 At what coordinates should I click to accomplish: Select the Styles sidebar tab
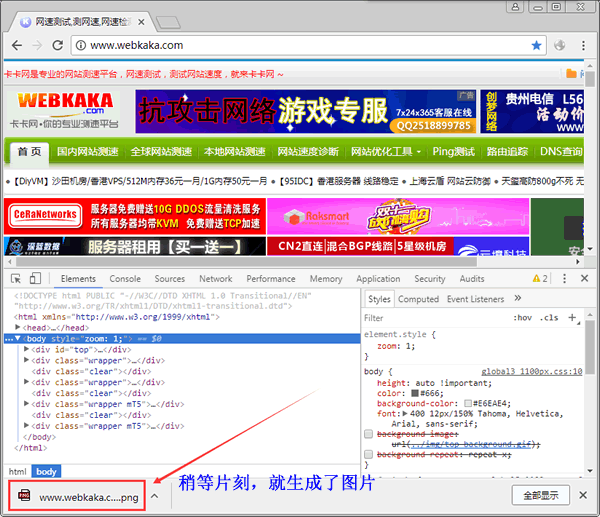(x=379, y=299)
